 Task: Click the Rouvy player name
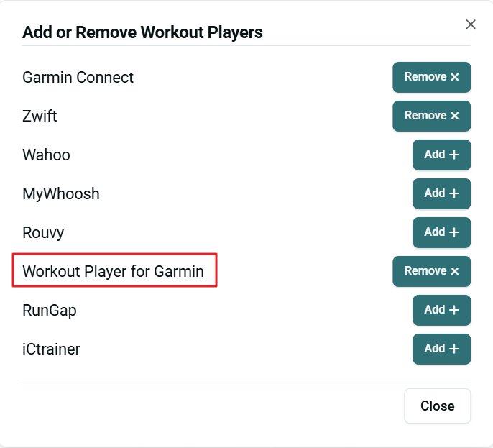pyautogui.click(x=43, y=232)
